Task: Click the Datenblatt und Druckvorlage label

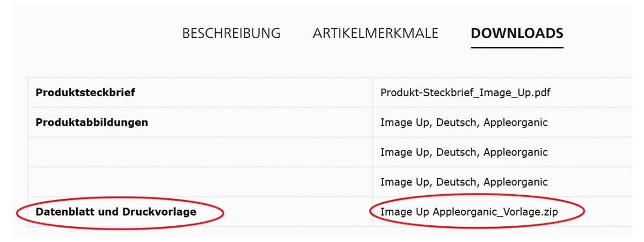Action: coord(116,212)
